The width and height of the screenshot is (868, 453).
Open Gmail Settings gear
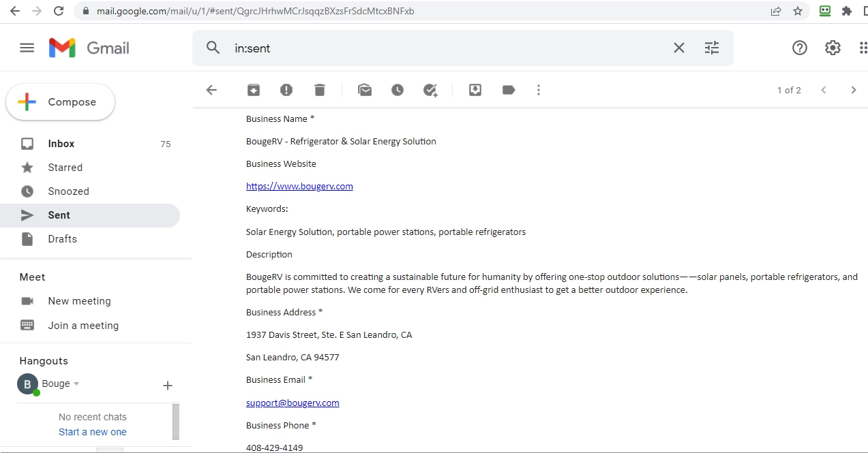[x=833, y=48]
